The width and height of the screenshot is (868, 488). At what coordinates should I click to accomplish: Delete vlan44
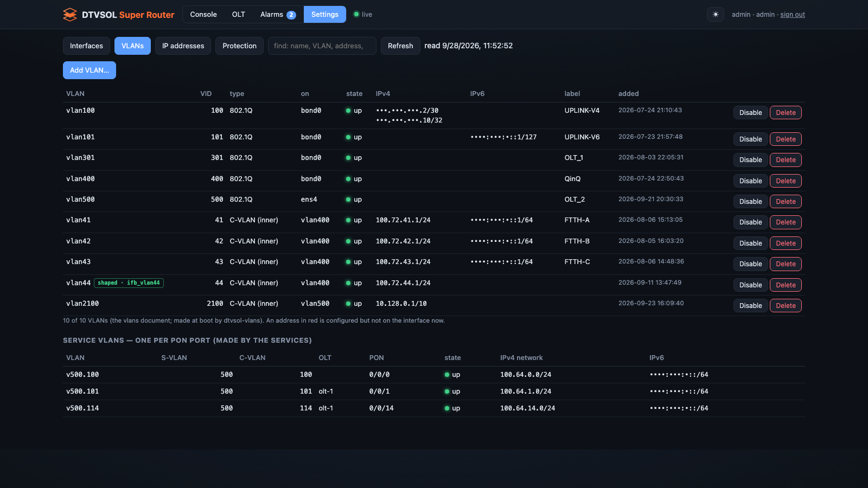(786, 285)
